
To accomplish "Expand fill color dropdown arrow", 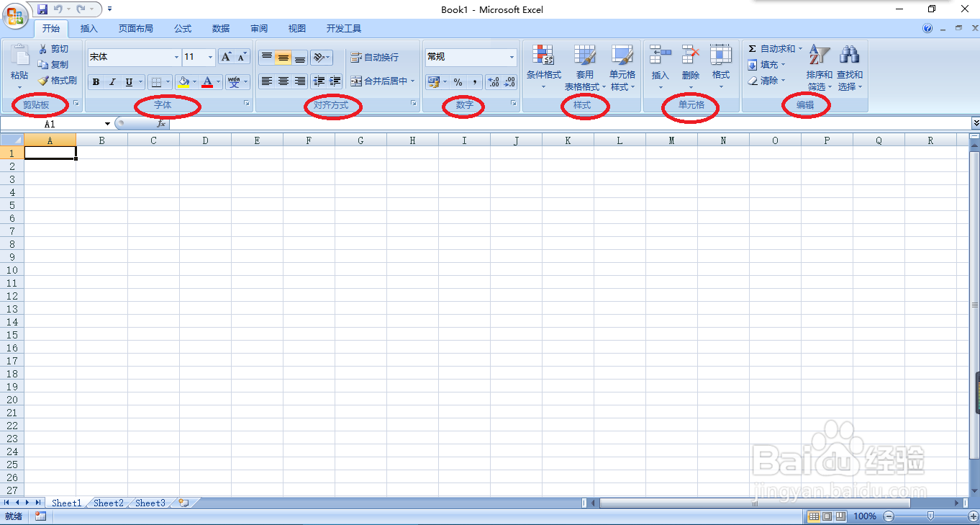I will [194, 82].
